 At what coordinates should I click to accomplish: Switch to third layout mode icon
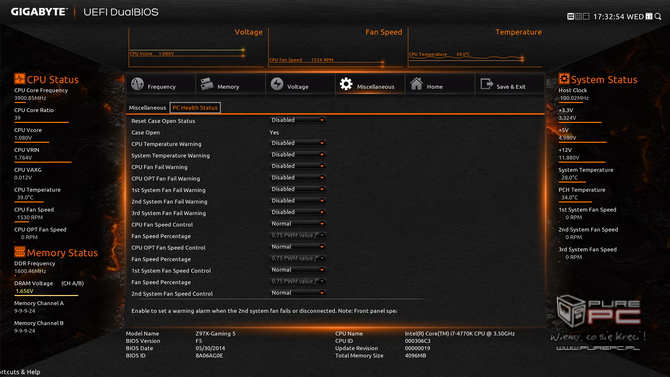[586, 16]
